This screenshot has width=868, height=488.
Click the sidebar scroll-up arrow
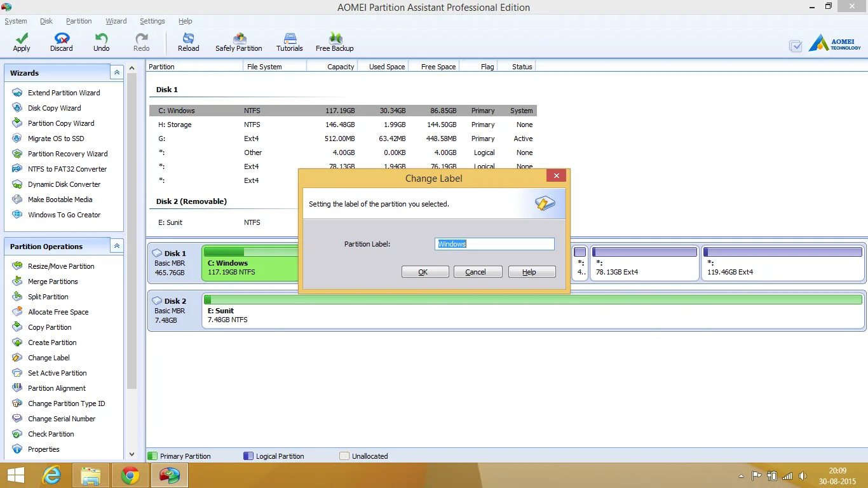[x=132, y=68]
